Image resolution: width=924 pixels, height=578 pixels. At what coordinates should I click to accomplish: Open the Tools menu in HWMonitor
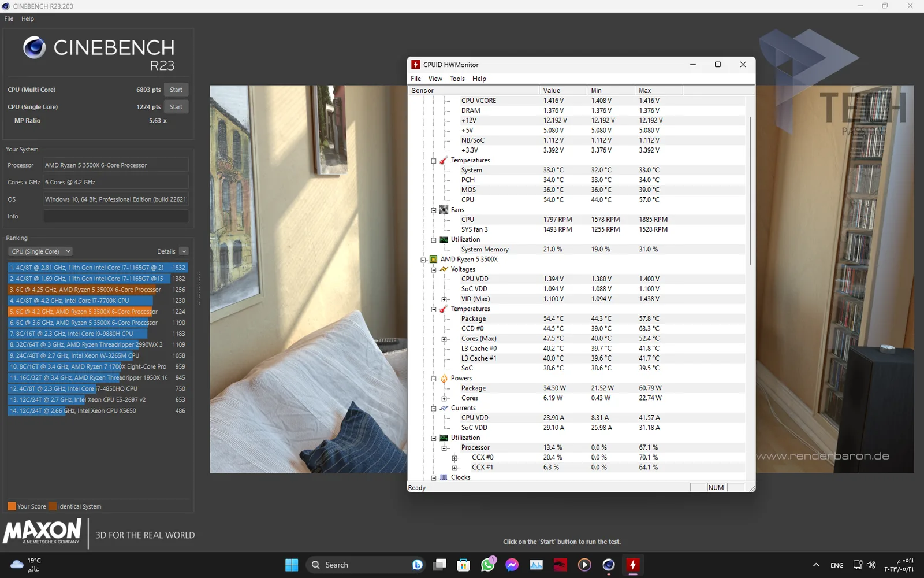(x=457, y=79)
